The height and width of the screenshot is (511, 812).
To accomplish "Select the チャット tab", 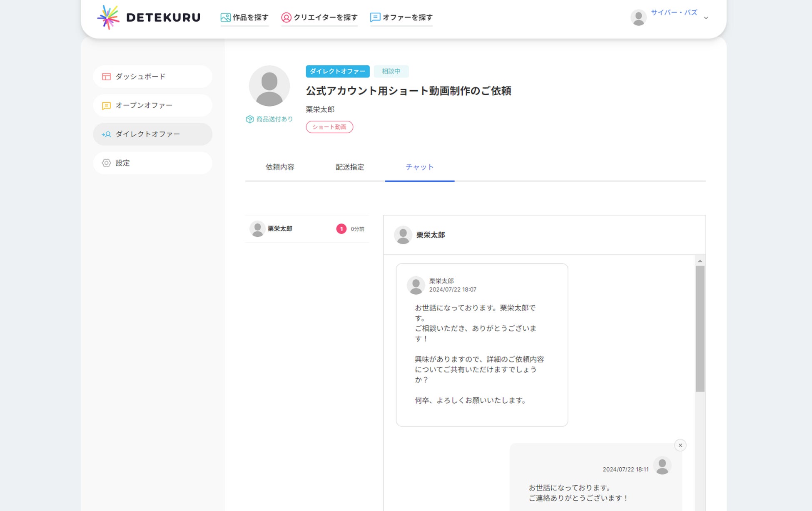I will pos(419,167).
